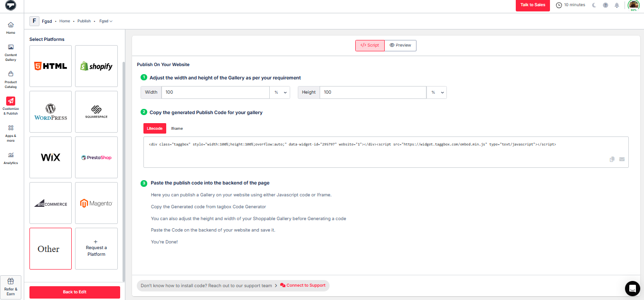The height and width of the screenshot is (300, 644).
Task: Select PrestaShop platform tile
Action: 96,157
